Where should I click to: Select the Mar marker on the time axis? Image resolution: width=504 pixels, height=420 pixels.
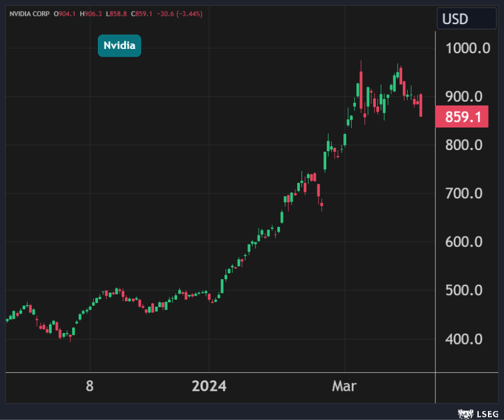tap(344, 386)
